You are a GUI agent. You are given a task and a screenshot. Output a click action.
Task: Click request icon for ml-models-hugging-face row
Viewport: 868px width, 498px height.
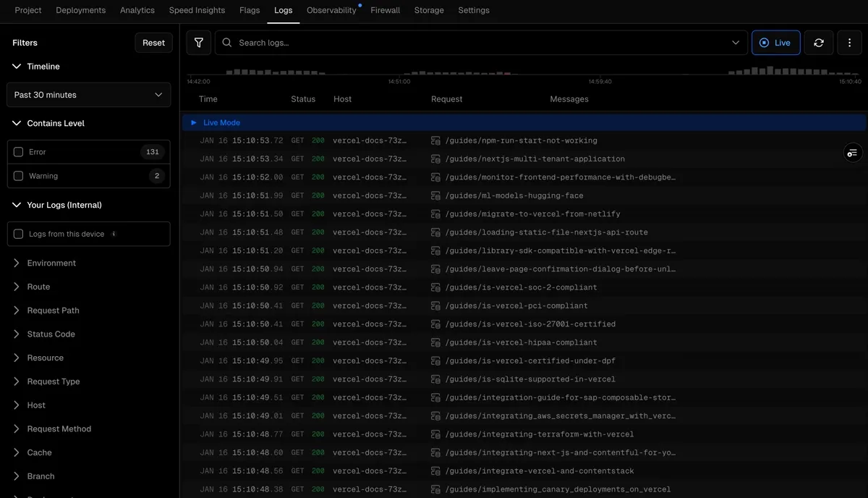click(435, 195)
